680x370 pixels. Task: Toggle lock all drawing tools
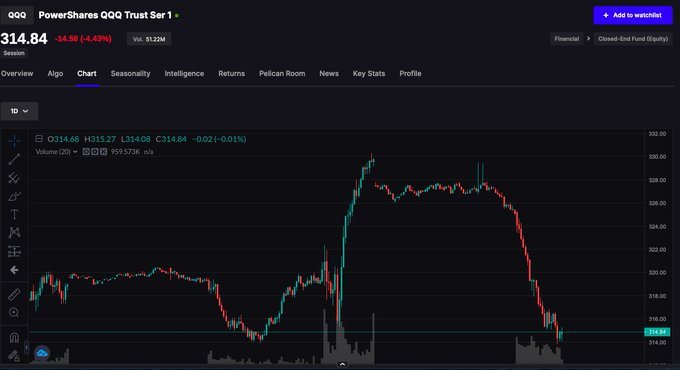14,356
